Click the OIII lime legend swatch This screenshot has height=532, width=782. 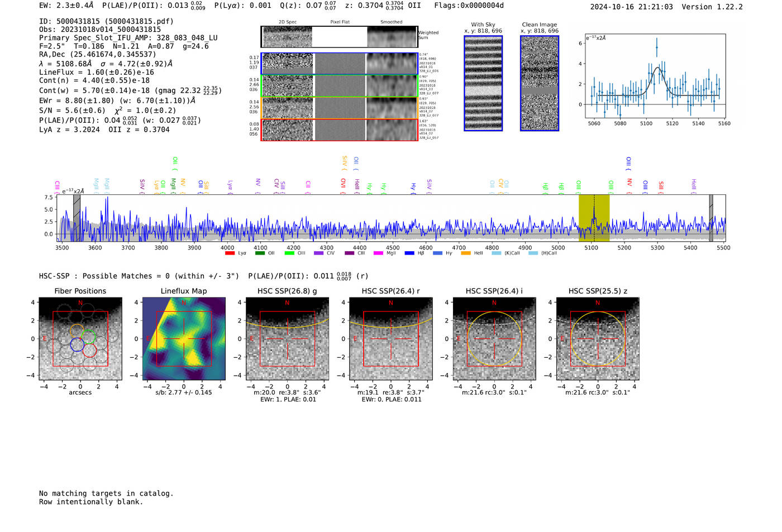tap(289, 253)
